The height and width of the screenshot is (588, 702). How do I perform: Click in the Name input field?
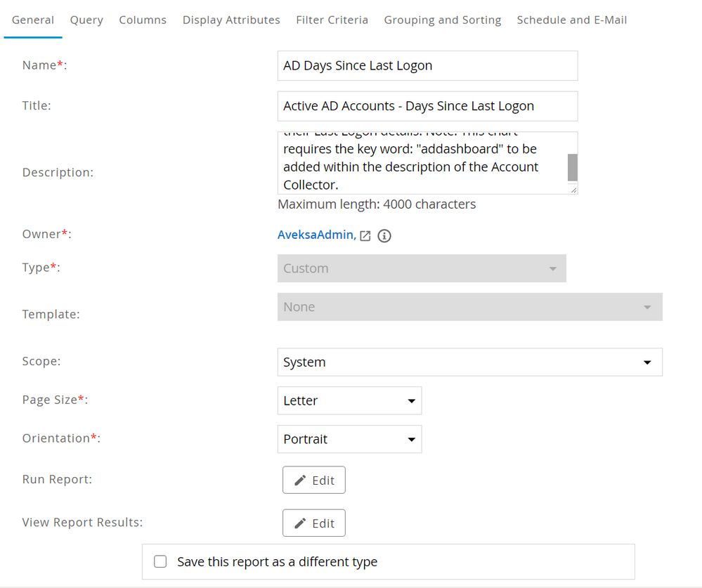click(427, 65)
